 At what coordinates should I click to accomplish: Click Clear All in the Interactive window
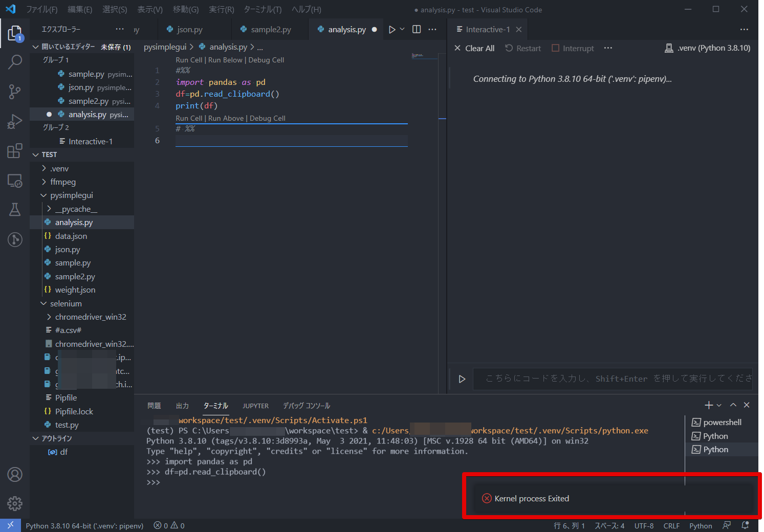pyautogui.click(x=474, y=48)
